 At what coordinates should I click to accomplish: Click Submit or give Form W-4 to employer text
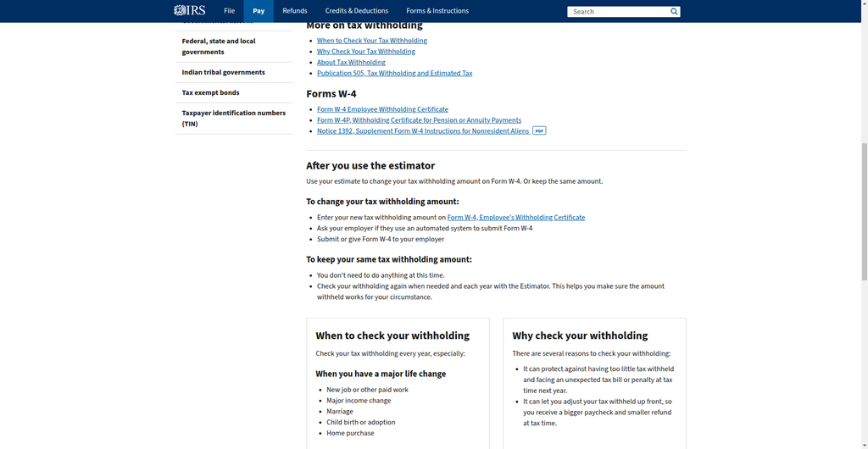click(381, 240)
